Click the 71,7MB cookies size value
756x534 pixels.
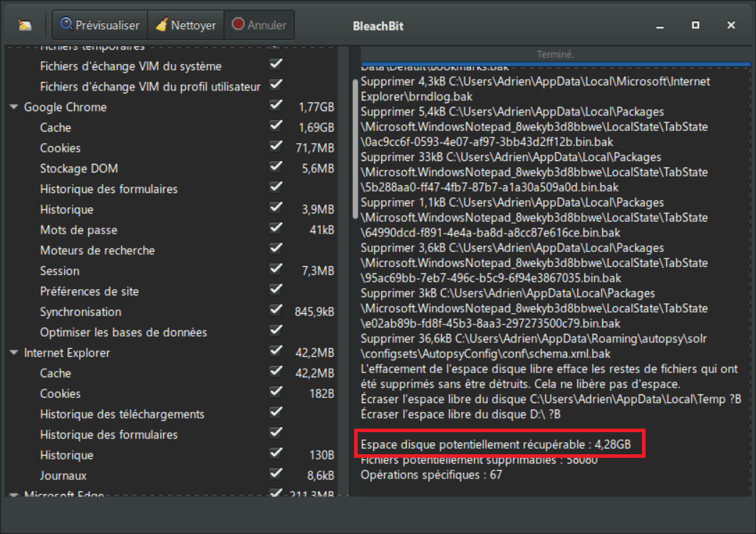click(x=315, y=148)
